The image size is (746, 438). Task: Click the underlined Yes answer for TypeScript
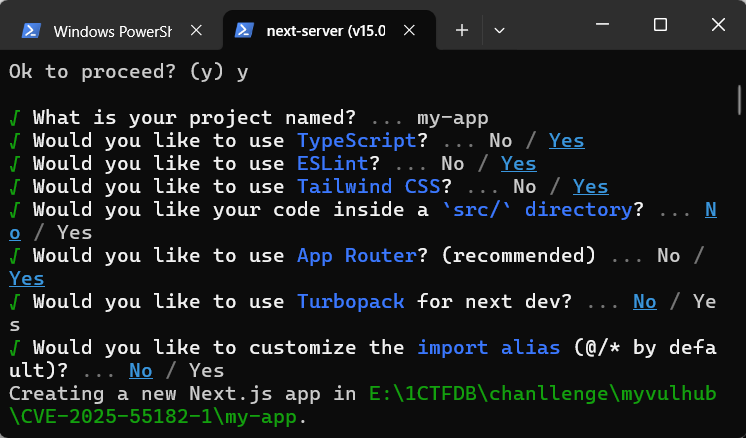[x=566, y=141]
